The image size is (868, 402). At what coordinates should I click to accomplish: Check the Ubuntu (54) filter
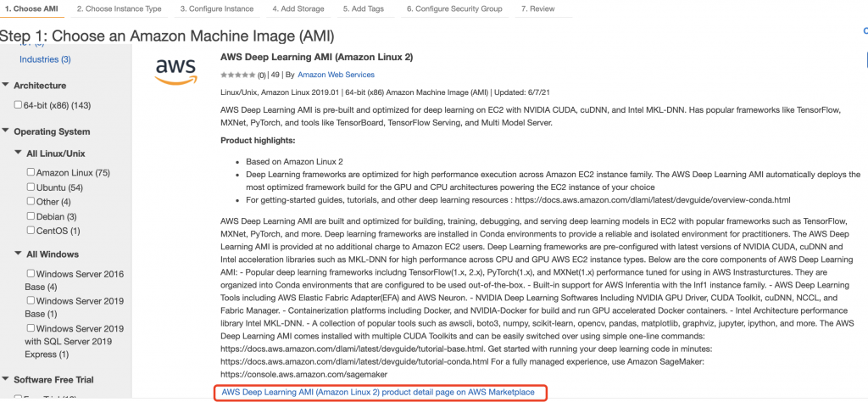point(31,187)
